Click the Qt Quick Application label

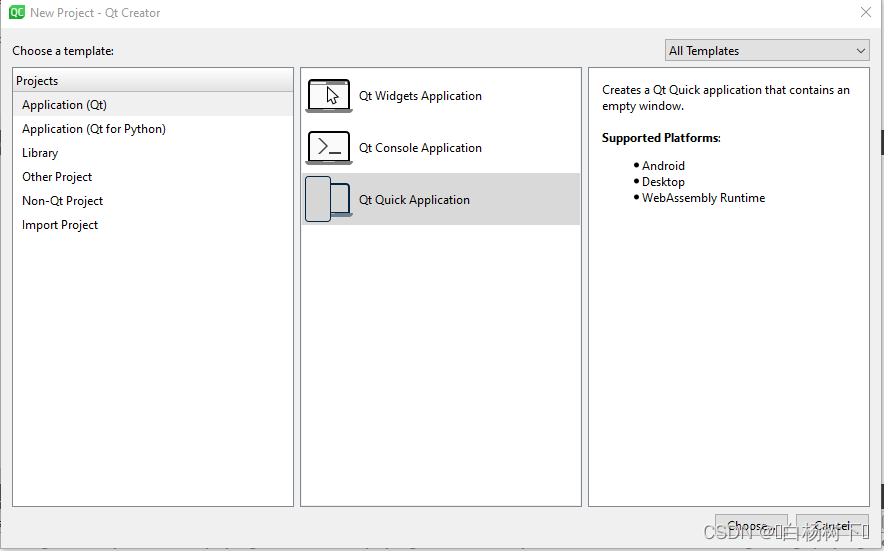pyautogui.click(x=414, y=200)
